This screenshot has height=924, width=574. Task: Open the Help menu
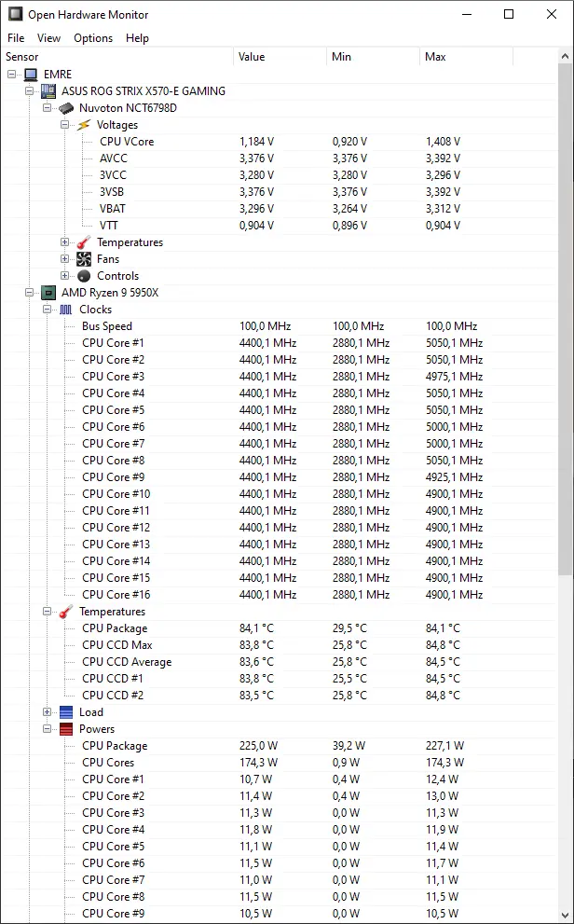tap(137, 37)
